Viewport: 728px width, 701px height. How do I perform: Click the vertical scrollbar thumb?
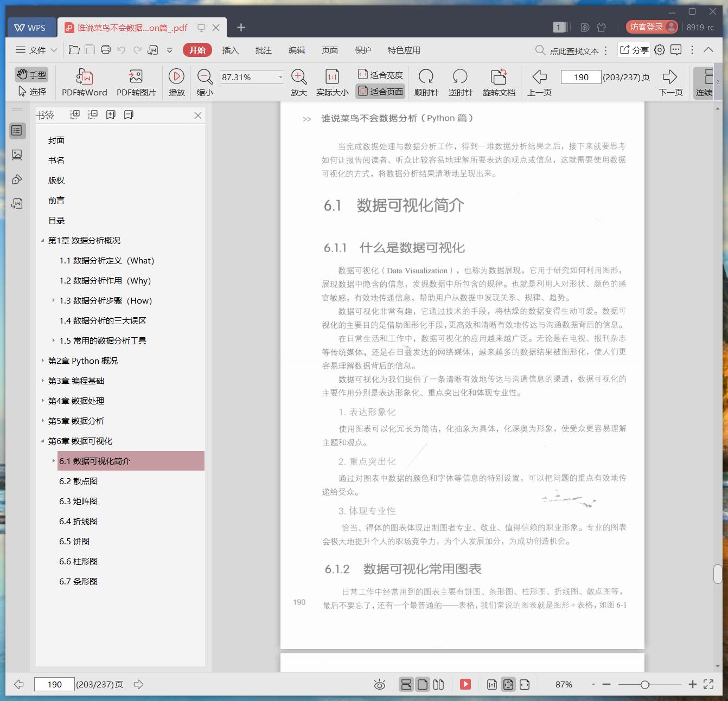click(717, 574)
